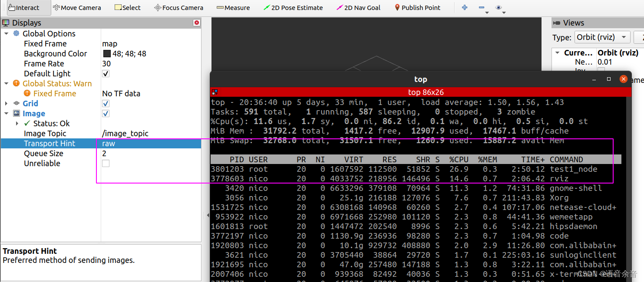644x282 pixels.
Task: Open the Orbit (rviz) view type dropdown
Action: coord(602,37)
